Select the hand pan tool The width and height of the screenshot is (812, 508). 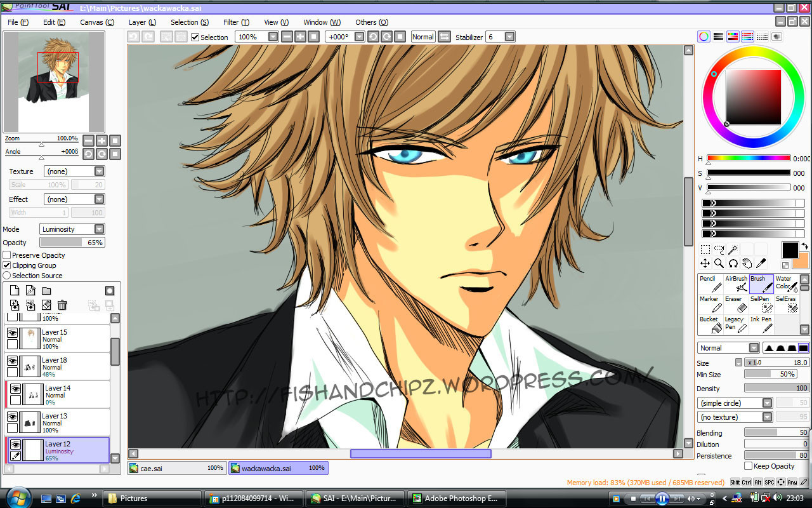coord(747,263)
